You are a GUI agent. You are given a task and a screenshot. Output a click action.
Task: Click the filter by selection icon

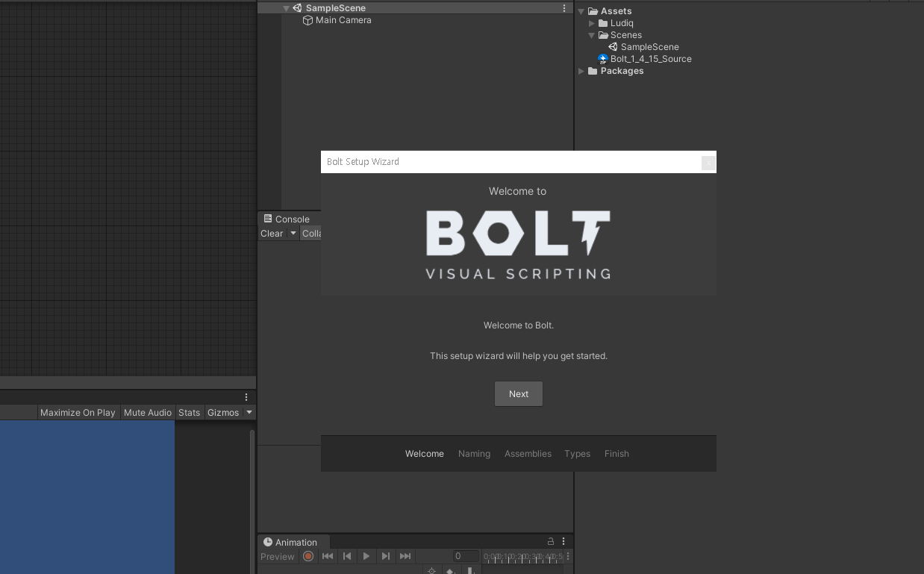click(431, 571)
